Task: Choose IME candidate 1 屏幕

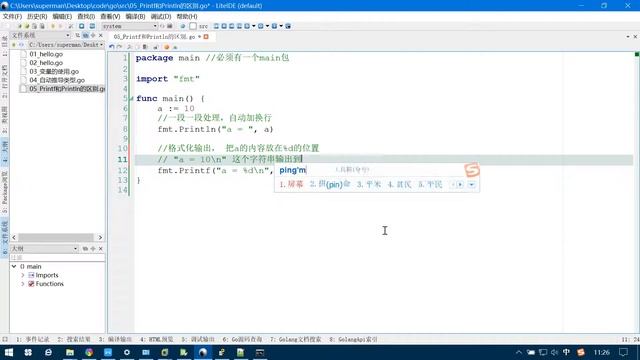Action: click(291, 184)
